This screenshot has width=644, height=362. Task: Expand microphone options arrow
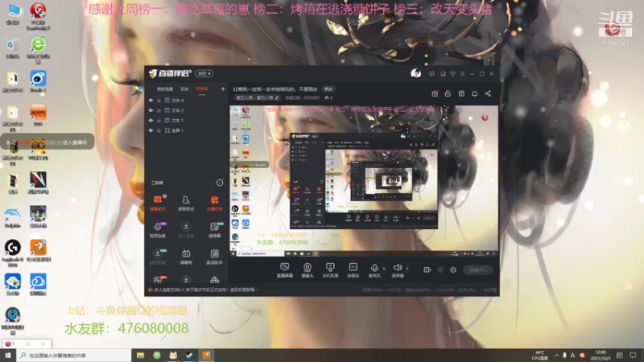384,269
